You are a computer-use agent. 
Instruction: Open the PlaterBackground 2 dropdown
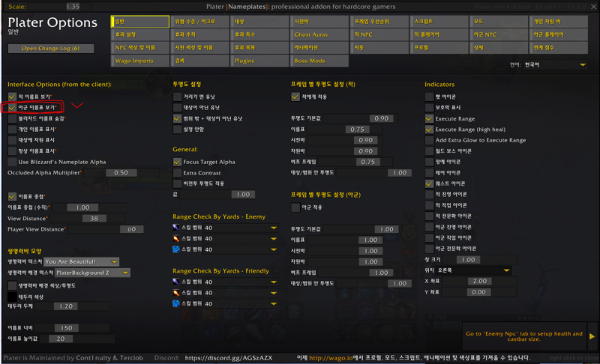pos(92,273)
